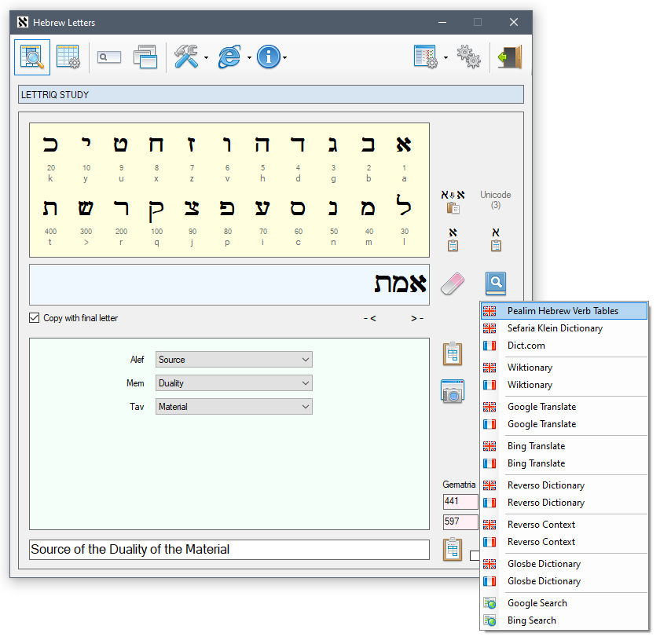Click the Hebrew letter Mem (40)
Viewport: 660px width, 644px height.
[368, 208]
